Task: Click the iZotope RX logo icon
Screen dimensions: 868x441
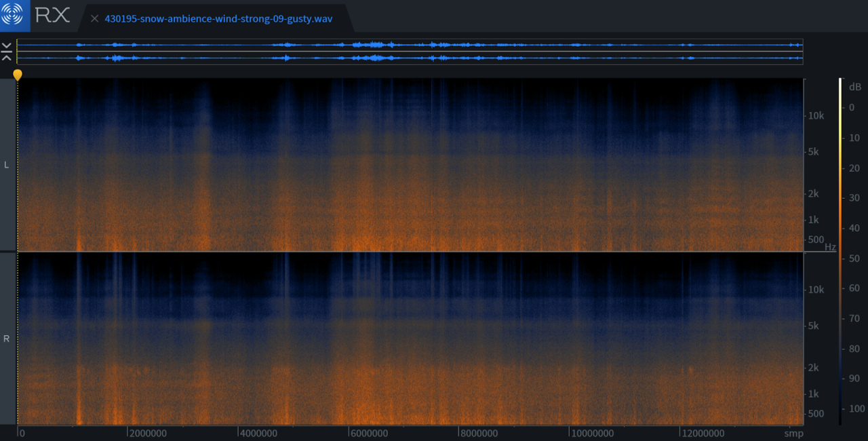Action: tap(14, 15)
